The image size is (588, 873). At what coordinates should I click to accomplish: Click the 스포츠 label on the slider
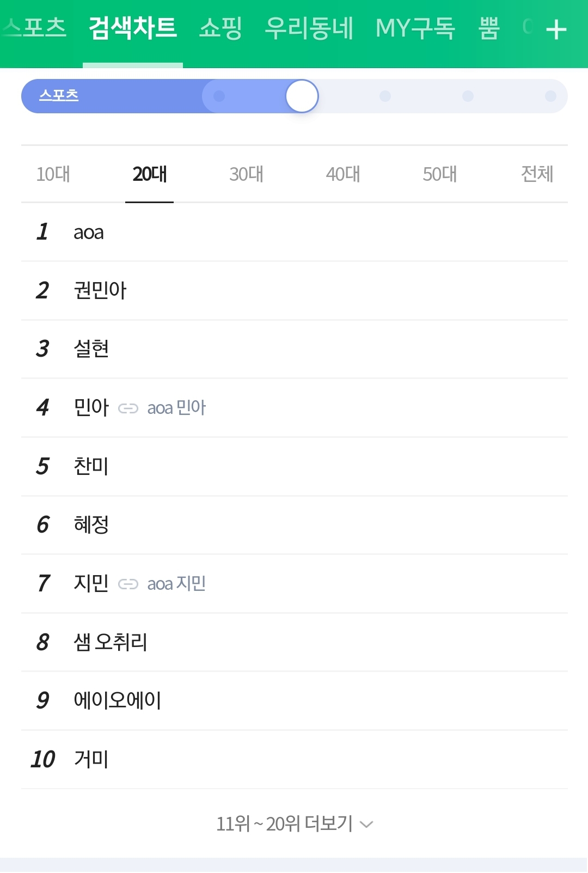coord(59,96)
